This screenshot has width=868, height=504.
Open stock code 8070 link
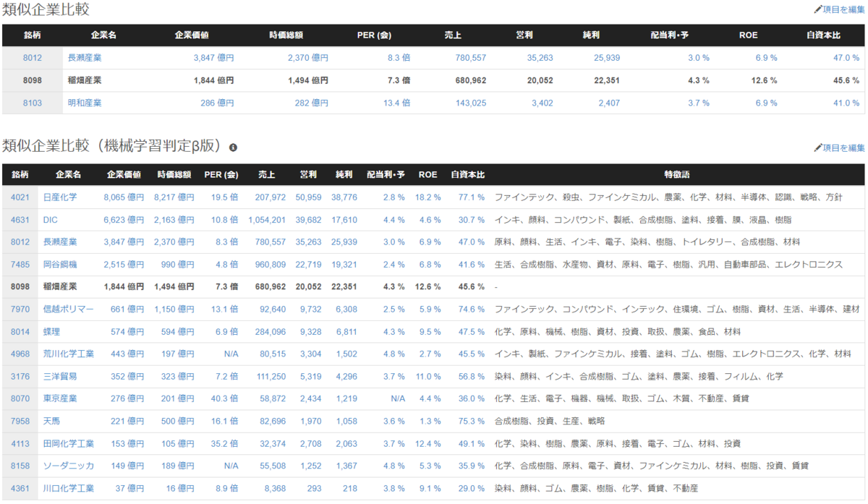[x=20, y=398]
